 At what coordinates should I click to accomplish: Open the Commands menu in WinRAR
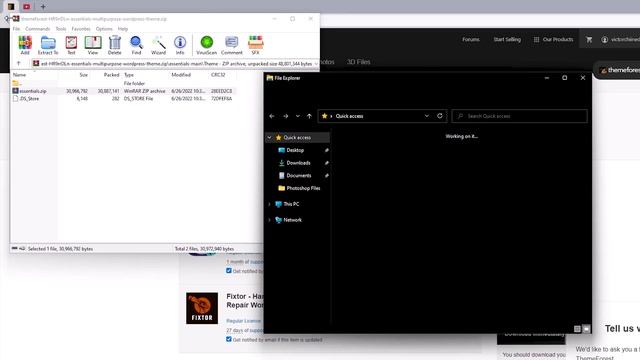pos(38,29)
